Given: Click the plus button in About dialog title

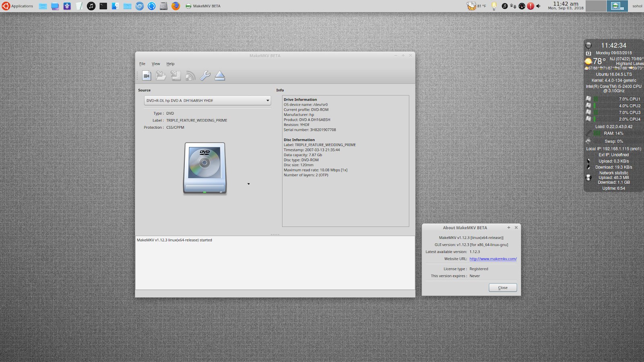Looking at the screenshot, I should pyautogui.click(x=509, y=228).
